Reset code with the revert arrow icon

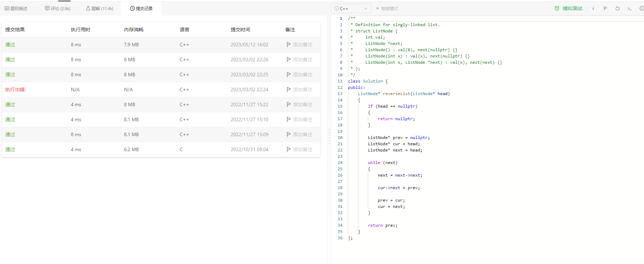(618, 8)
